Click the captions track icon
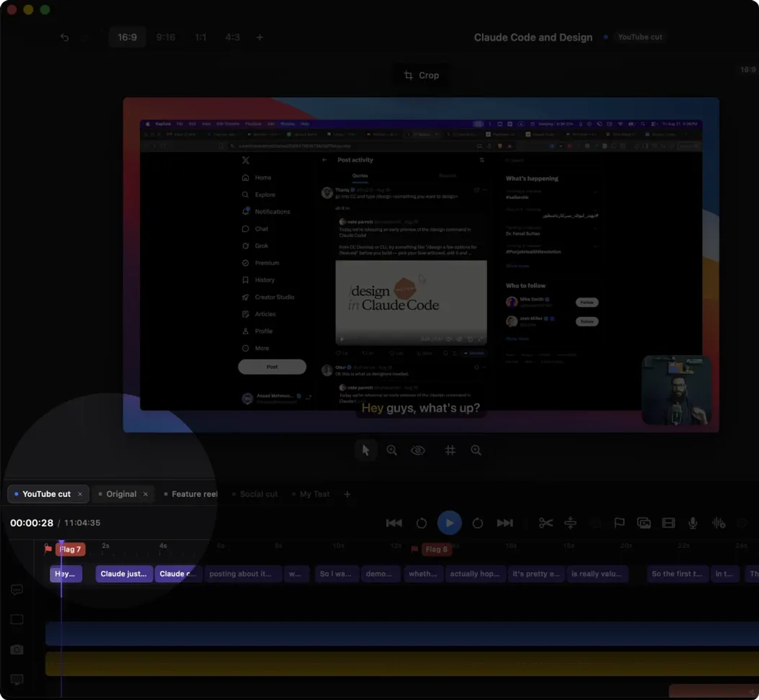 17,589
